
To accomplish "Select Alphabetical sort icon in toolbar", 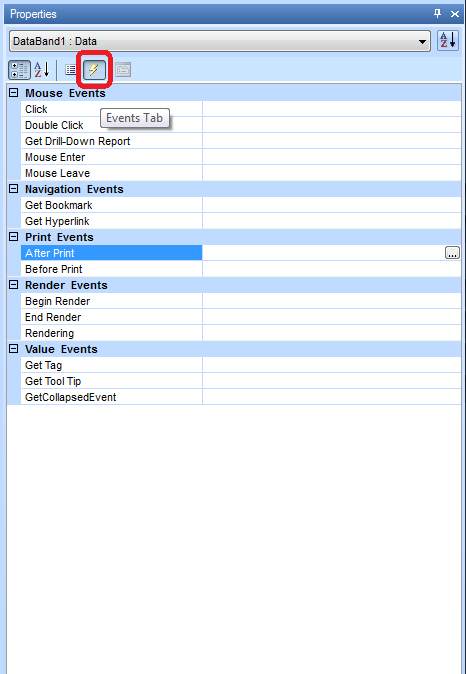I will coord(42,70).
